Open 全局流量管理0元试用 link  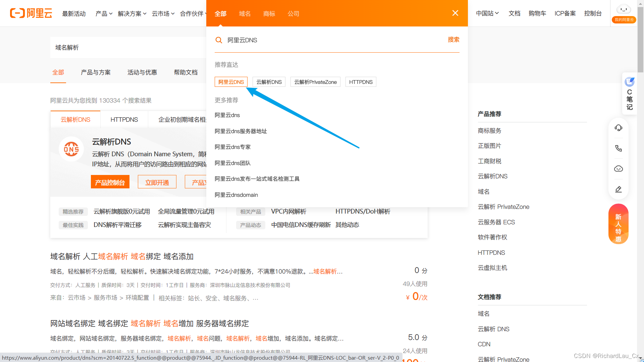186,212
